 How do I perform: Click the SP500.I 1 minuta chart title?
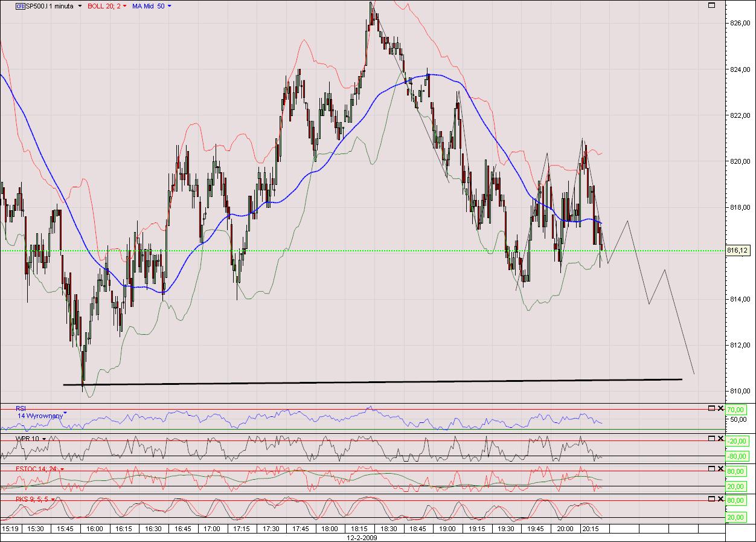50,6
